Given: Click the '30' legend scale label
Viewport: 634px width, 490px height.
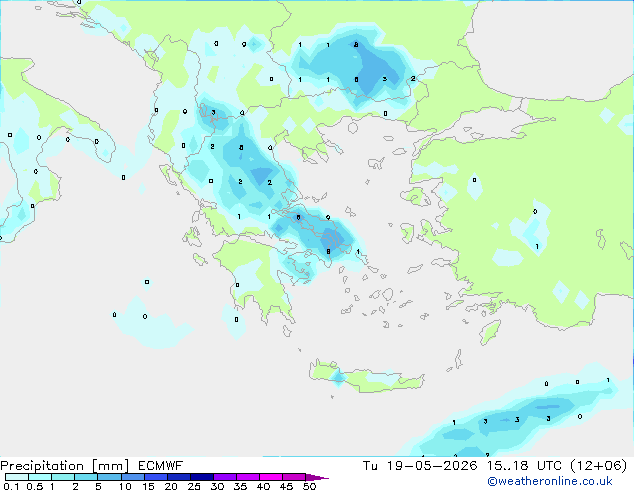Looking at the screenshot, I should [x=217, y=486].
